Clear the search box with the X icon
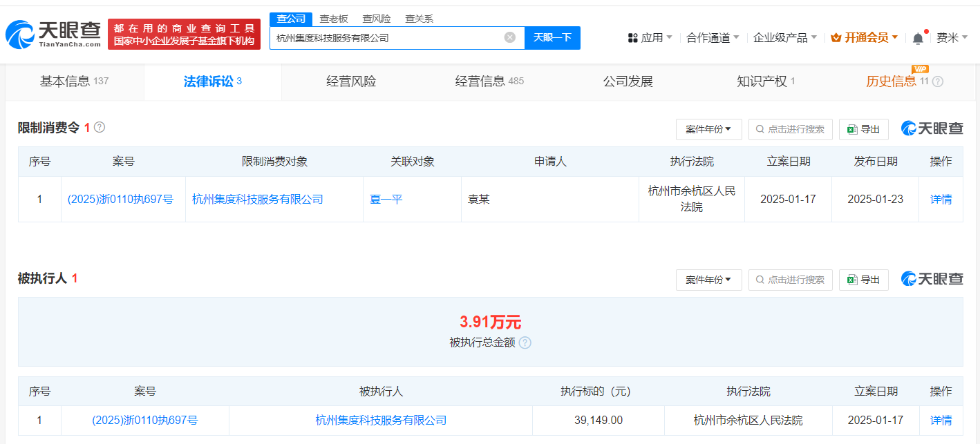This screenshot has width=980, height=444. [510, 37]
